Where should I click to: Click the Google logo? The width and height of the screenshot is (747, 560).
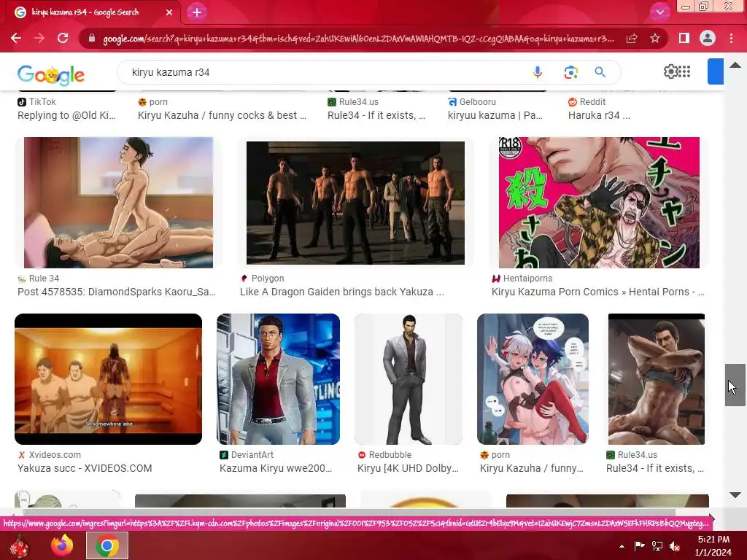coord(51,74)
